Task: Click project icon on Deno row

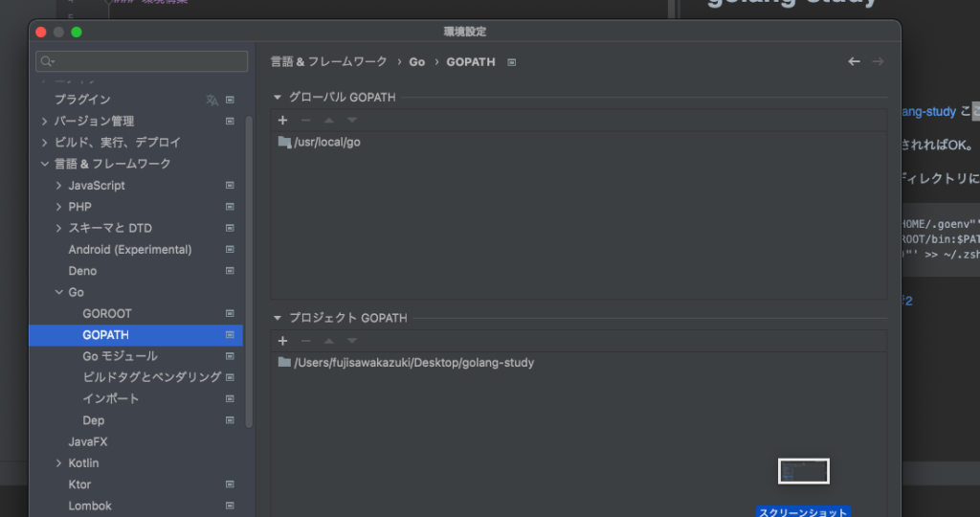Action: point(230,271)
